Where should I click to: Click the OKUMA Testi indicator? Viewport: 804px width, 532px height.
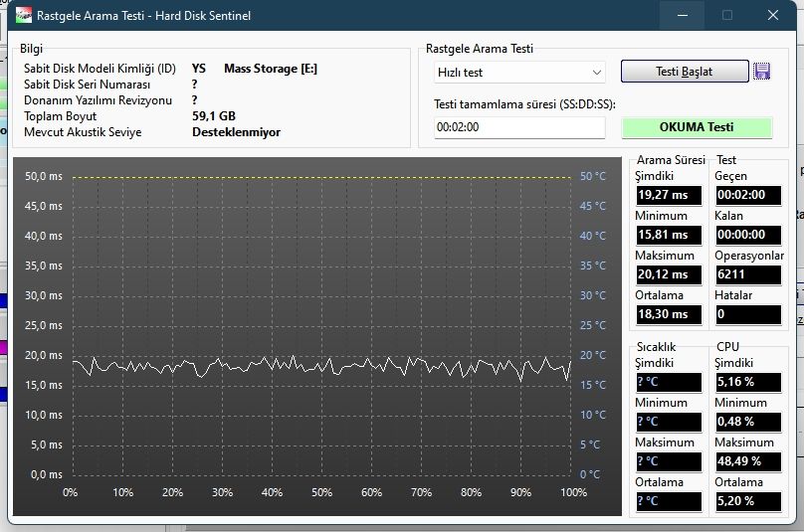pyautogui.click(x=697, y=127)
